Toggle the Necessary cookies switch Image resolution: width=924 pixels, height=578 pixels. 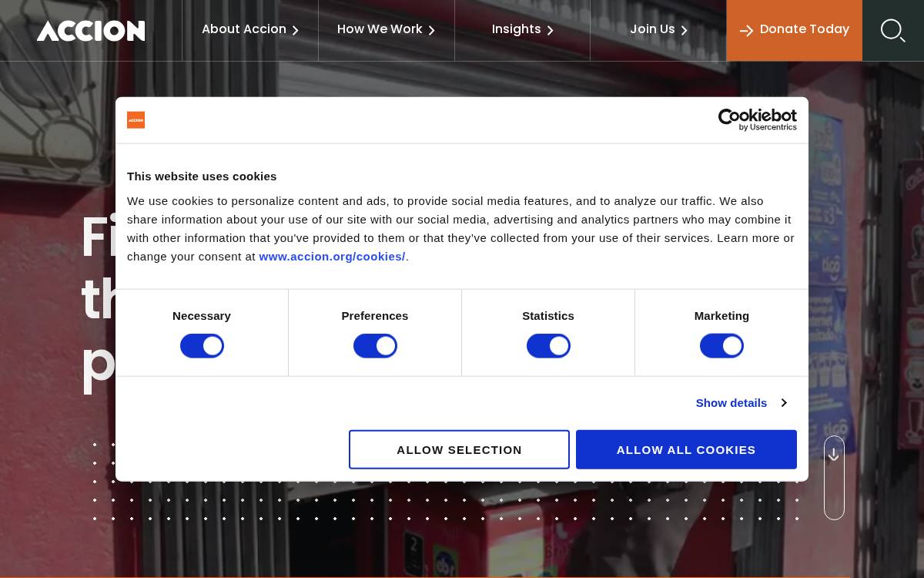point(202,346)
